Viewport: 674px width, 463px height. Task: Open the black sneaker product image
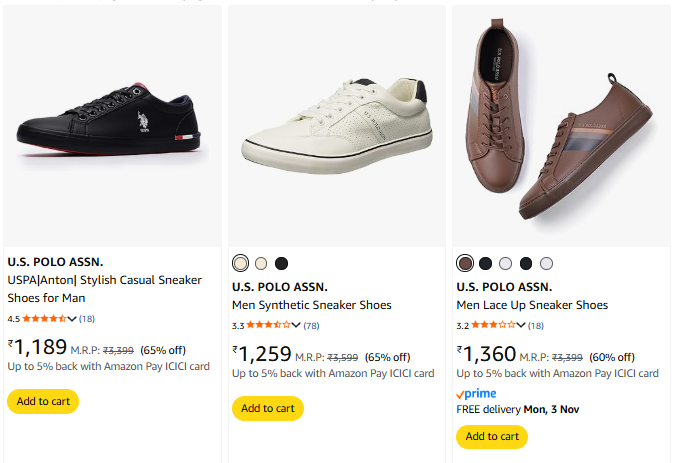tap(112, 127)
